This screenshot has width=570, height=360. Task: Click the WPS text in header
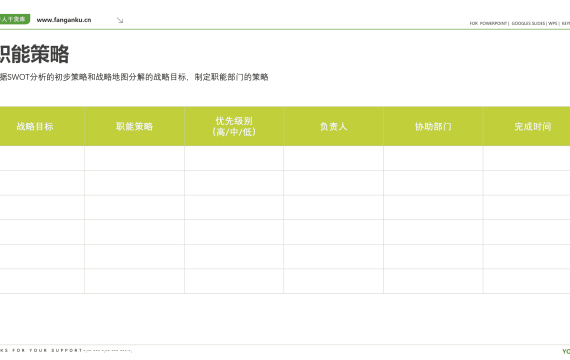coord(553,23)
